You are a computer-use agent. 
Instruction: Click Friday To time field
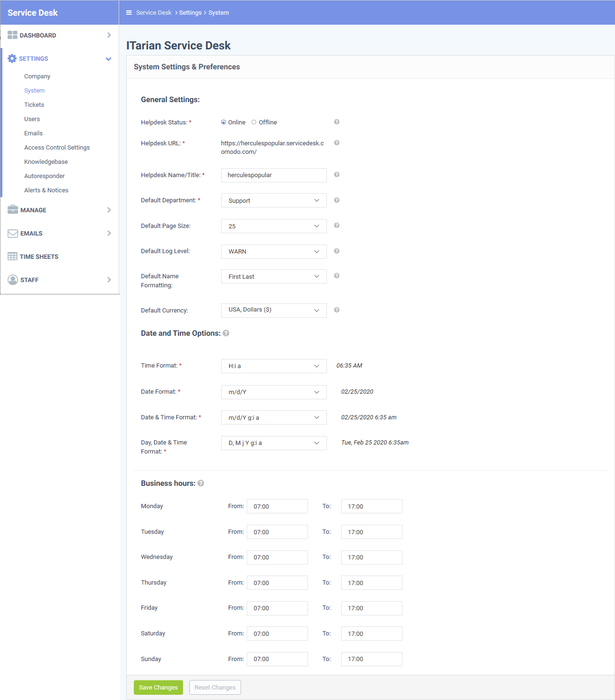tap(372, 608)
